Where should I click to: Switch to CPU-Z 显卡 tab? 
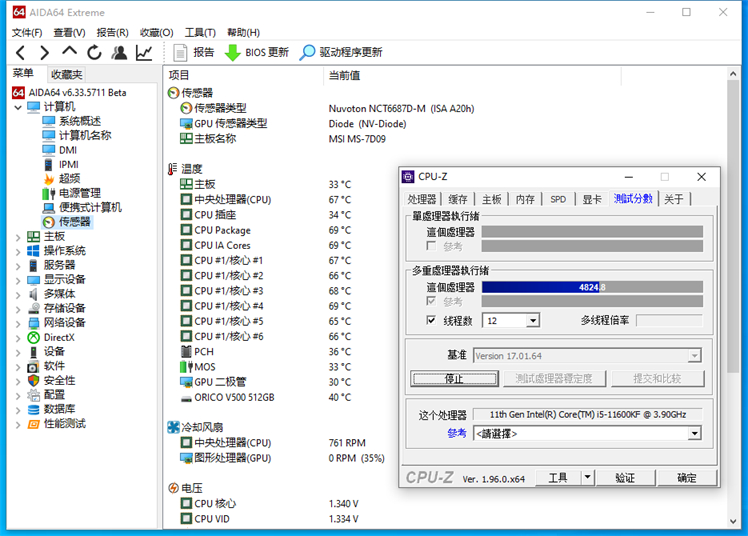592,199
